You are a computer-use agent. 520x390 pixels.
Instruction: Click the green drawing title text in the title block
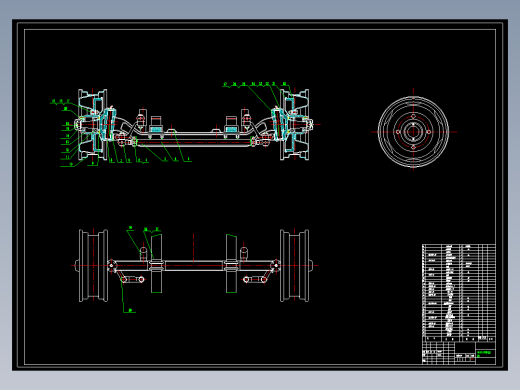tap(484, 353)
